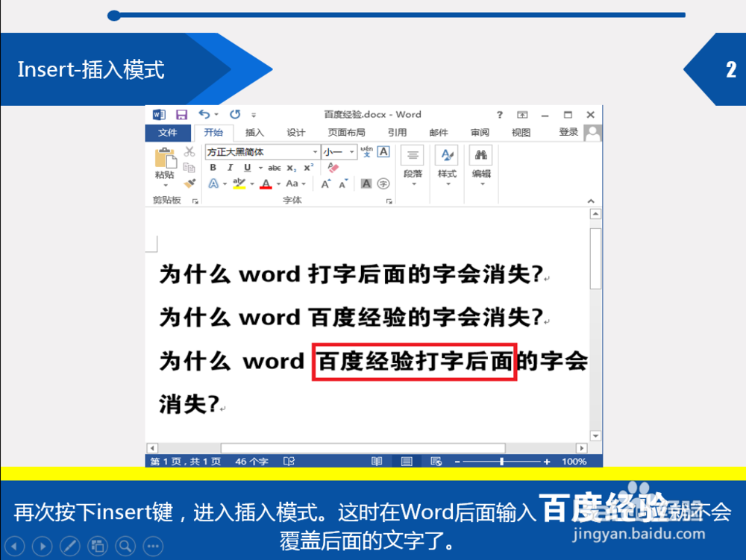Viewport: 746px width, 560px height.
Task: Expand the 样式 styles gallery
Action: [447, 166]
